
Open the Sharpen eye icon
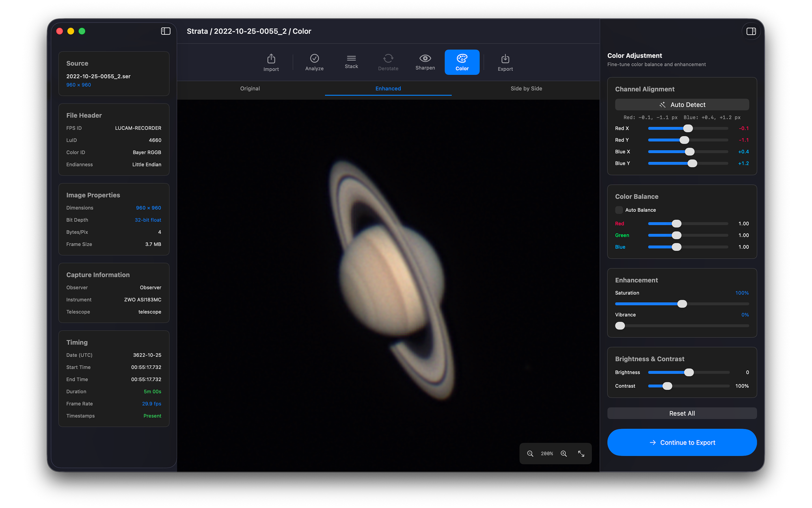coord(425,58)
